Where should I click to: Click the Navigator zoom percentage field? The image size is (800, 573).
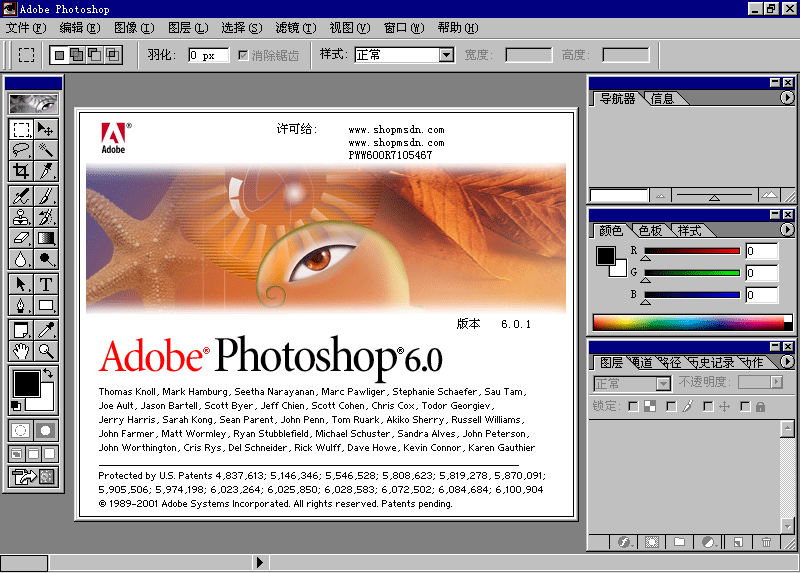coord(619,195)
